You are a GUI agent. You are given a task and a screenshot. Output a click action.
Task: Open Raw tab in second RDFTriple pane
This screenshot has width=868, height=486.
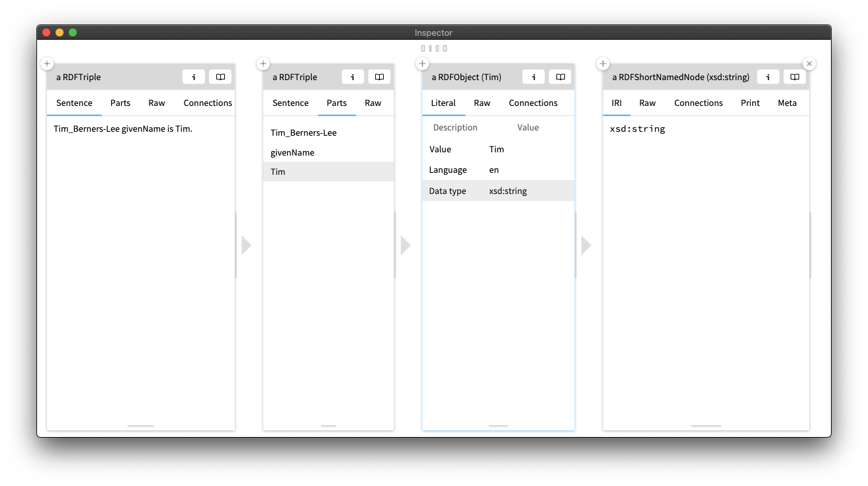coord(373,103)
